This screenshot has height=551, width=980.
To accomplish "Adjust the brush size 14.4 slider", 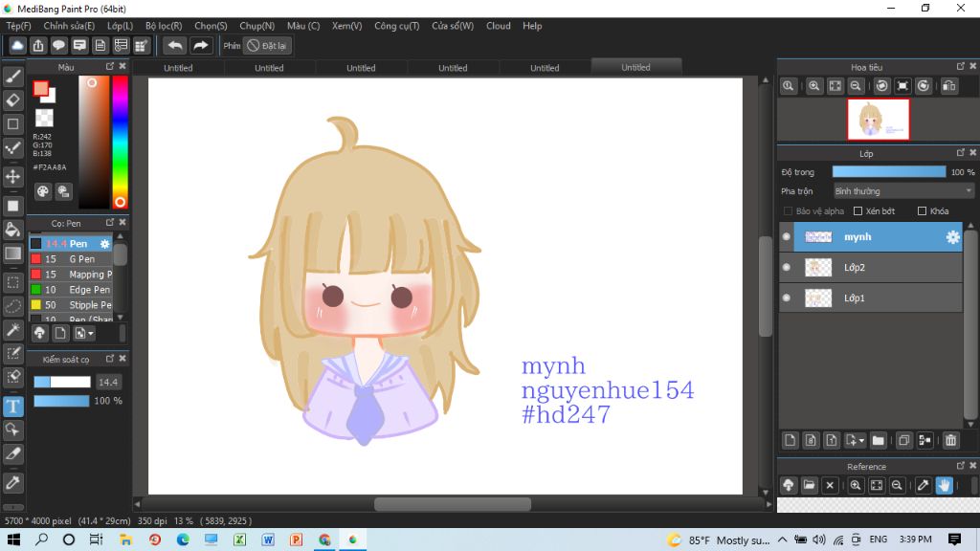I will pos(62,382).
